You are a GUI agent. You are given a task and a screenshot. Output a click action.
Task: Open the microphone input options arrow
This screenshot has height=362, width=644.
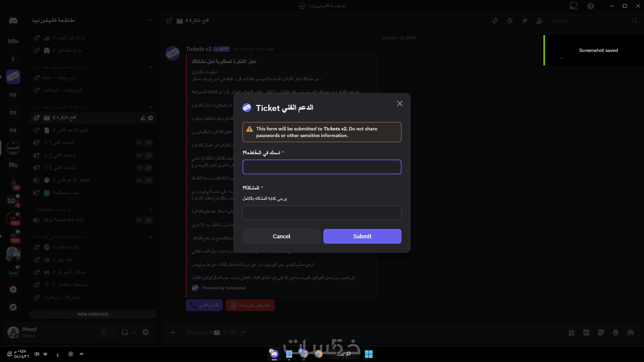point(113,333)
